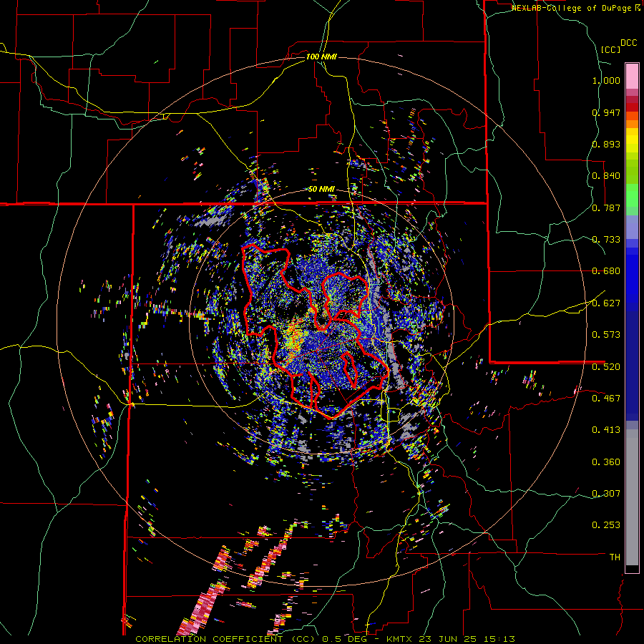The width and height of the screenshot is (644, 644).
Task: Click the NEXLAB-College of DuPage credit text
Action: pos(572,8)
